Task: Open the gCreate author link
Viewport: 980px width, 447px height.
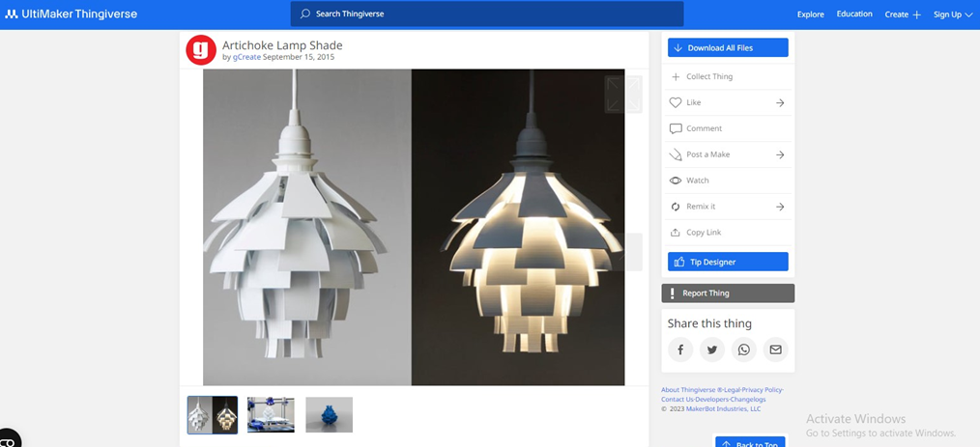Action: coord(246,57)
